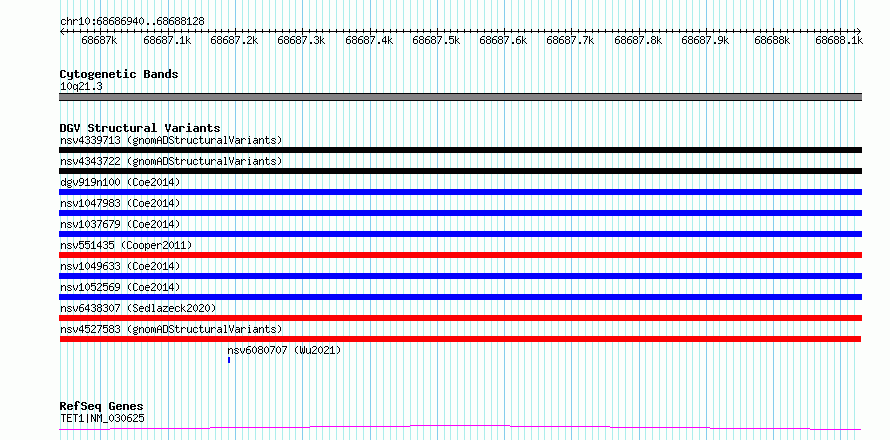Image resolution: width=890 pixels, height=440 pixels.
Task: Open the nsv4343722 (gnomADStructuralVariants) label
Action: [171, 161]
